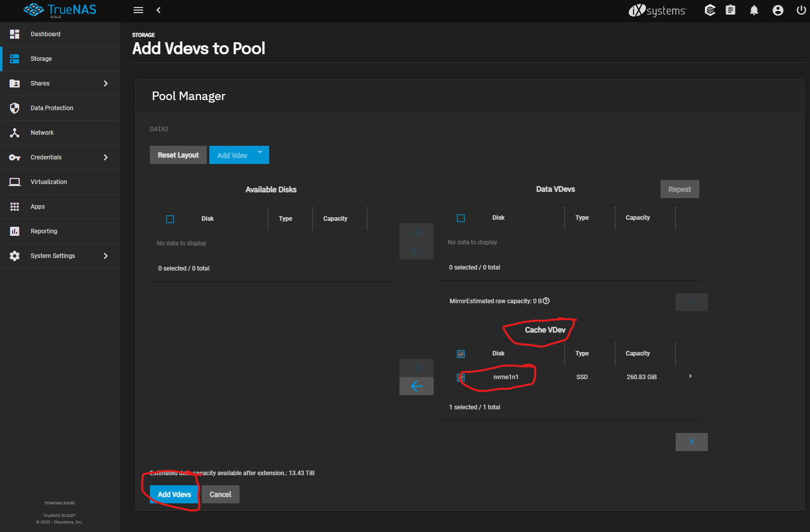810x532 pixels.
Task: Remove Cache VDev with its X button
Action: point(691,442)
